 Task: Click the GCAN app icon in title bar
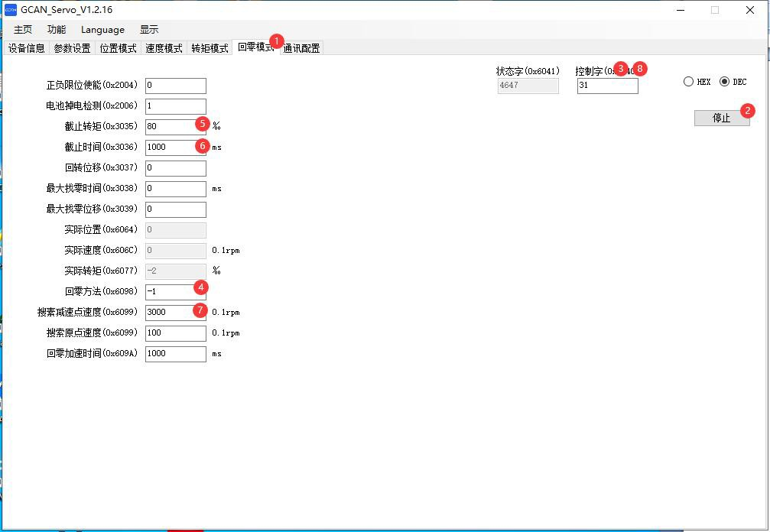11,10
